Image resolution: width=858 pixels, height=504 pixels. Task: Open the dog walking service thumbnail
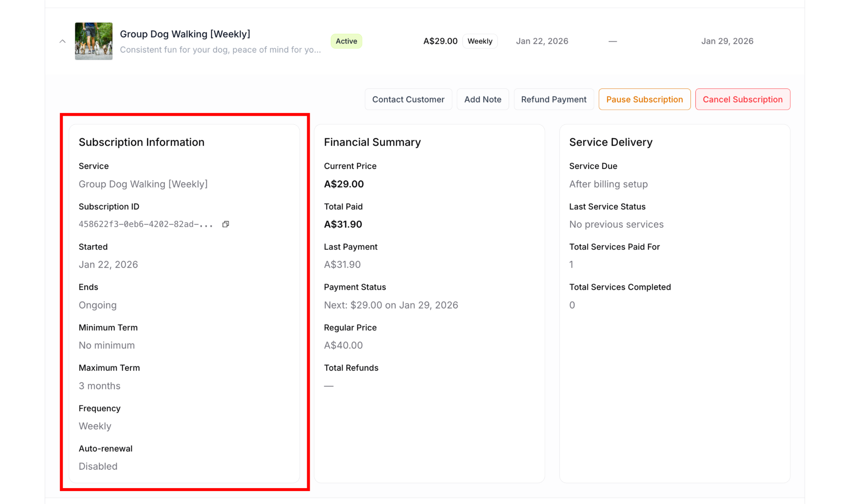point(93,41)
